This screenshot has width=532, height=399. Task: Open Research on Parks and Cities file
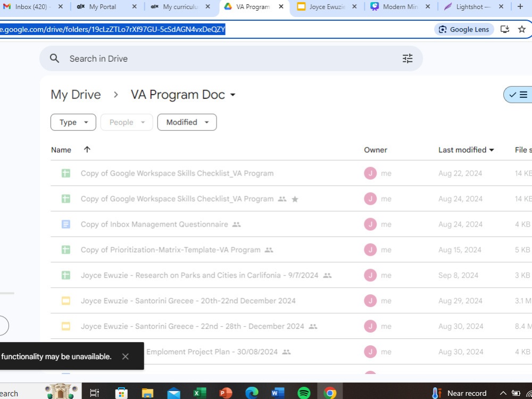pos(199,275)
